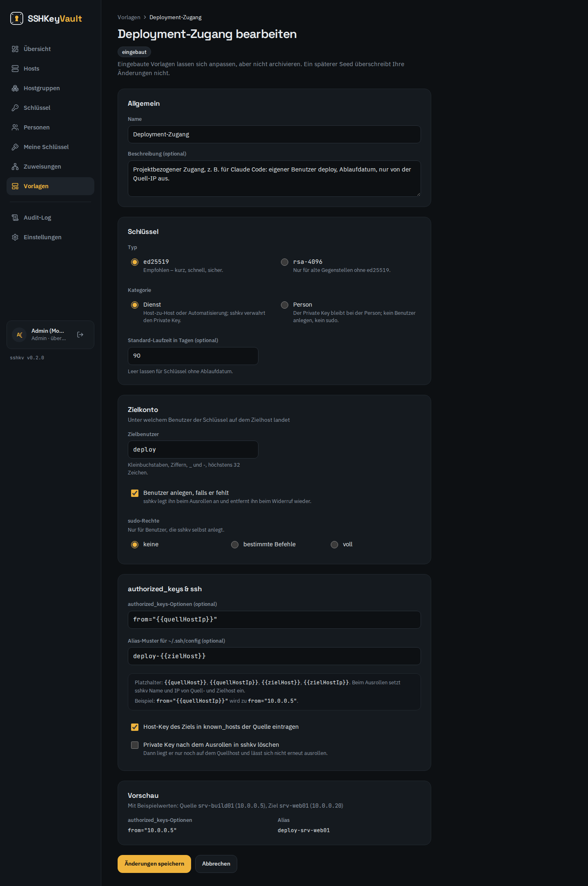
Task: Click the Audit-Log scroll icon
Action: tap(15, 218)
